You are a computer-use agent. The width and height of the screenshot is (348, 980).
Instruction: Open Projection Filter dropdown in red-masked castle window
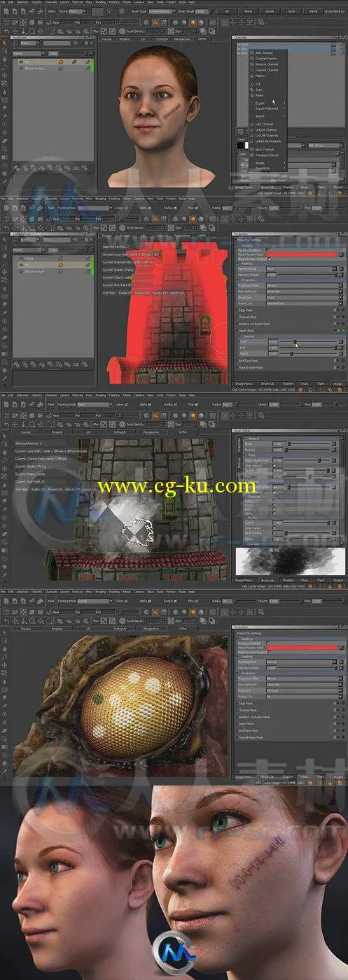click(x=304, y=285)
